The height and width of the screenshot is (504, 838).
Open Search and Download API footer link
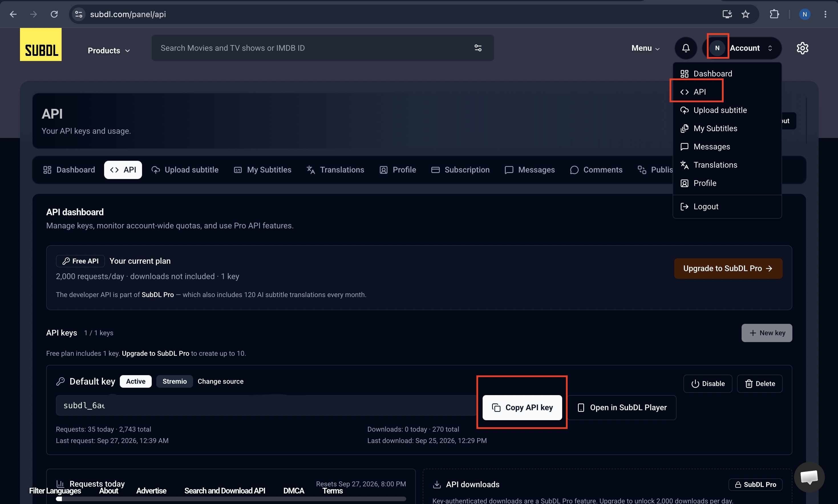point(225,491)
